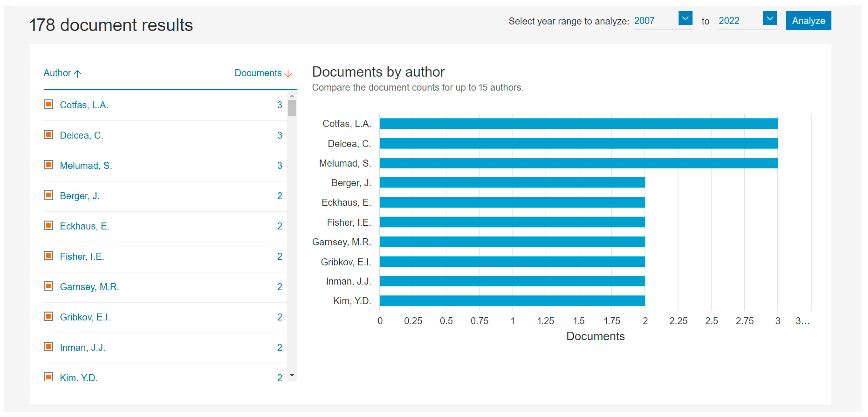Image resolution: width=868 pixels, height=417 pixels.
Task: Click Gribkov, E.I. author name
Action: [x=85, y=317]
